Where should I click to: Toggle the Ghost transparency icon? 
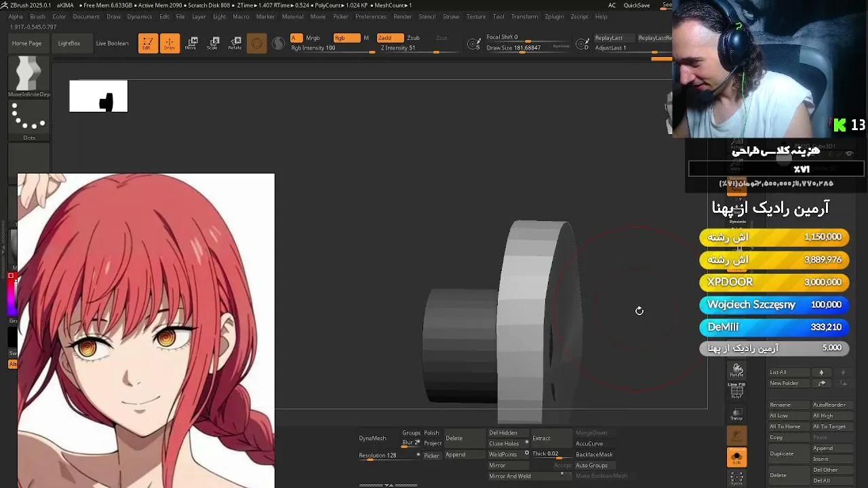pyautogui.click(x=737, y=436)
